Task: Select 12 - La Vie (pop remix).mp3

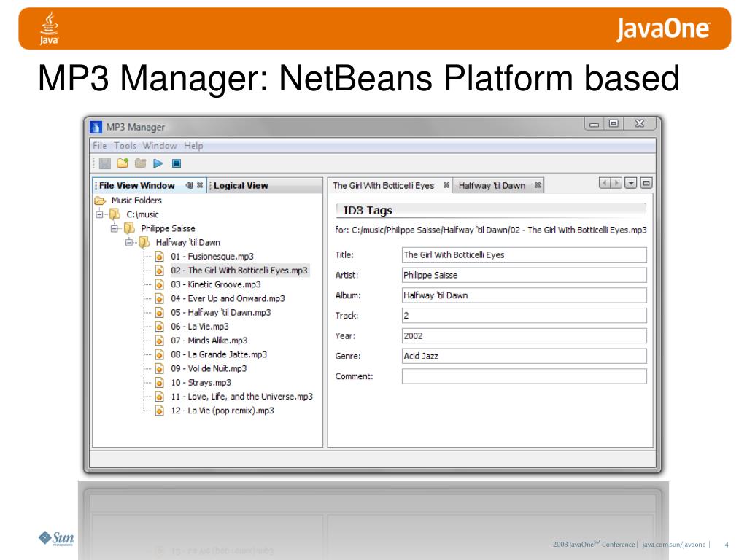Action: point(222,411)
